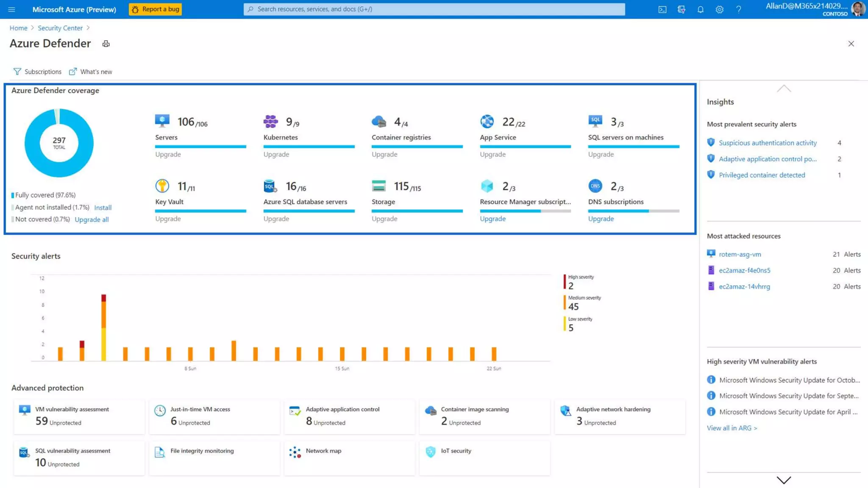Click the print icon beside Azure Defender
Image resolution: width=868 pixels, height=488 pixels.
[x=106, y=44]
